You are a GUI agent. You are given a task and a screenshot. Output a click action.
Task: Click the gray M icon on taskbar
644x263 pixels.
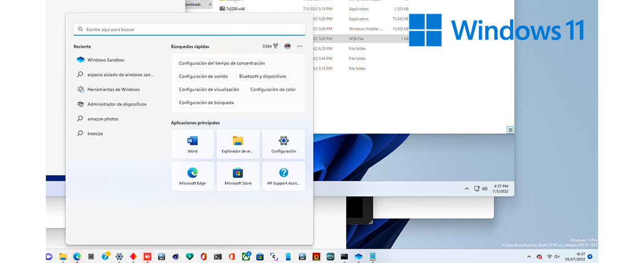[91, 256]
